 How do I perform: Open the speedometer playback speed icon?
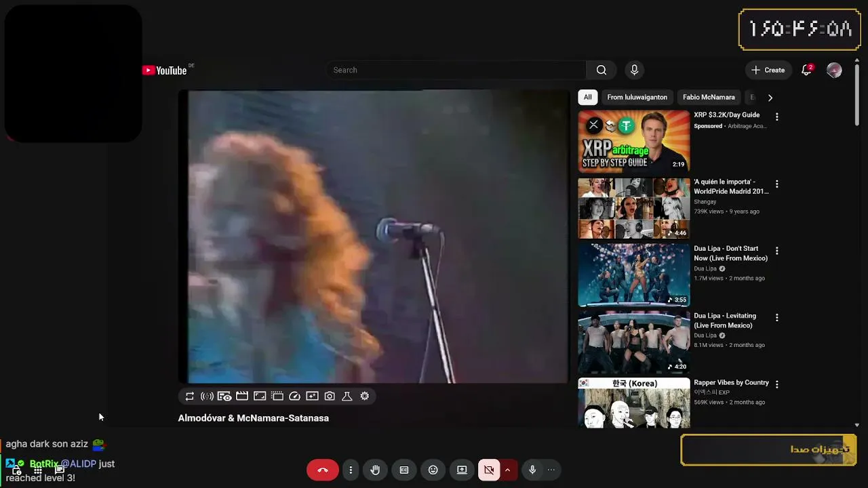294,396
